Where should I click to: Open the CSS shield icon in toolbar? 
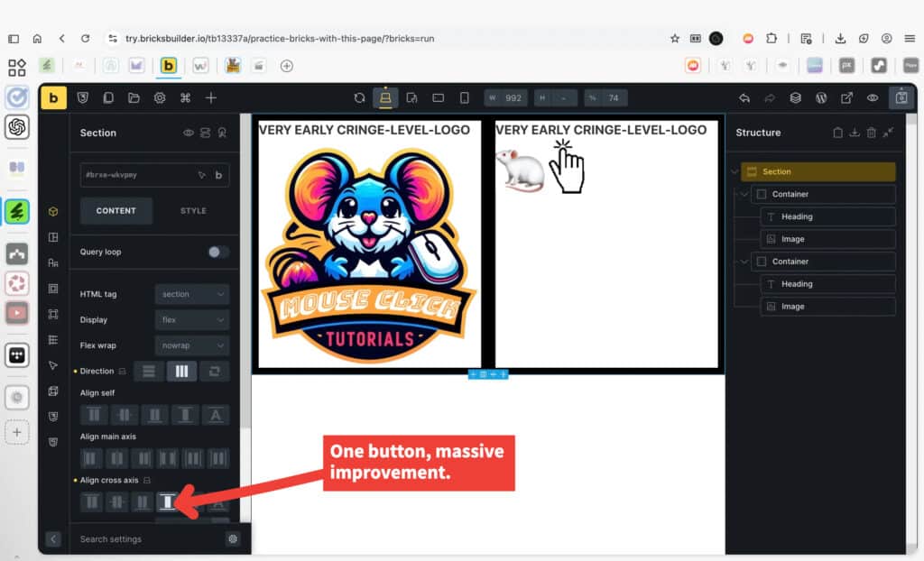(x=82, y=98)
